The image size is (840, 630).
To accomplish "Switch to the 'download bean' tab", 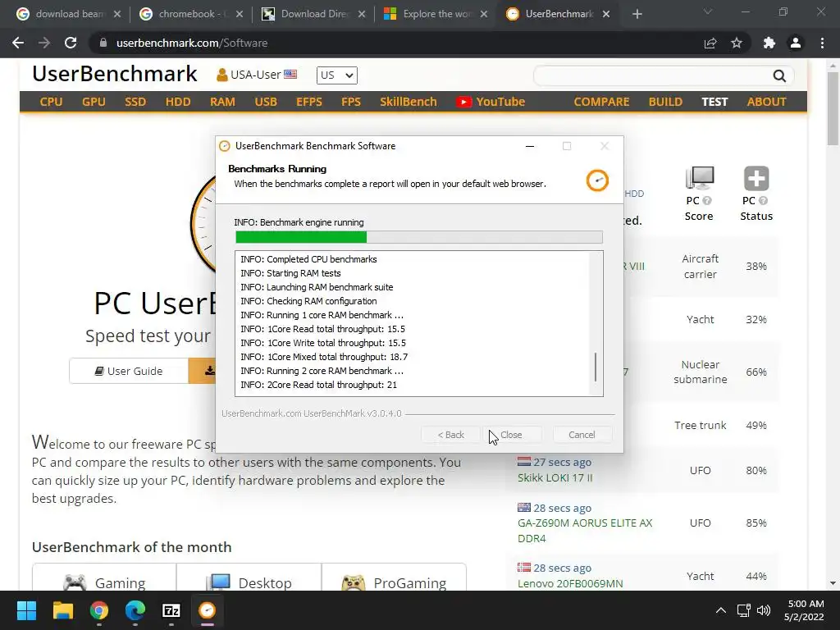I will (x=69, y=14).
